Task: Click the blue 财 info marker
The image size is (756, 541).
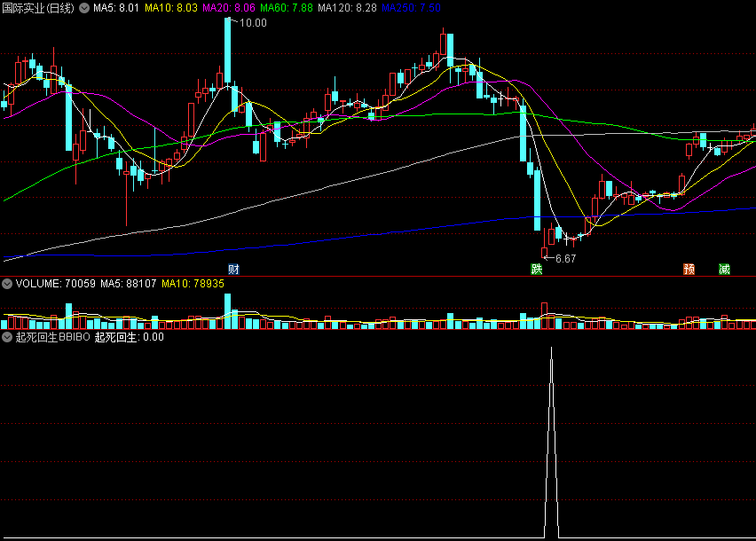Action: pyautogui.click(x=234, y=270)
